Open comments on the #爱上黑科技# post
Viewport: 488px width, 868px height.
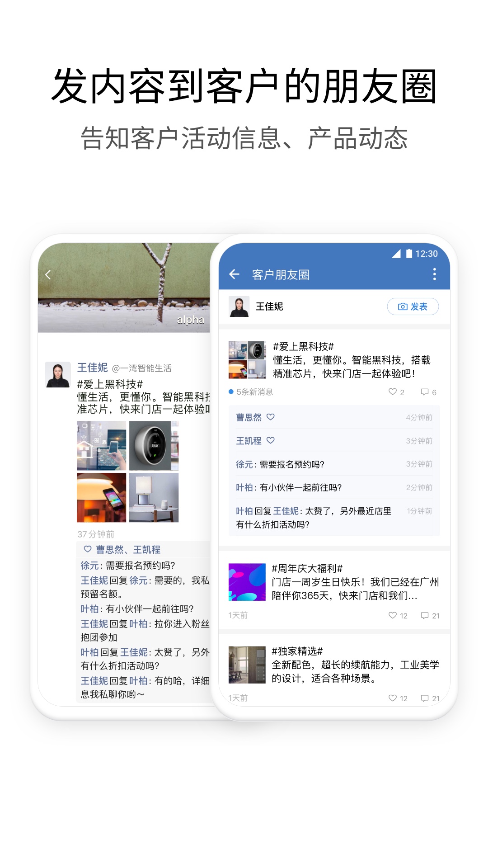[425, 392]
